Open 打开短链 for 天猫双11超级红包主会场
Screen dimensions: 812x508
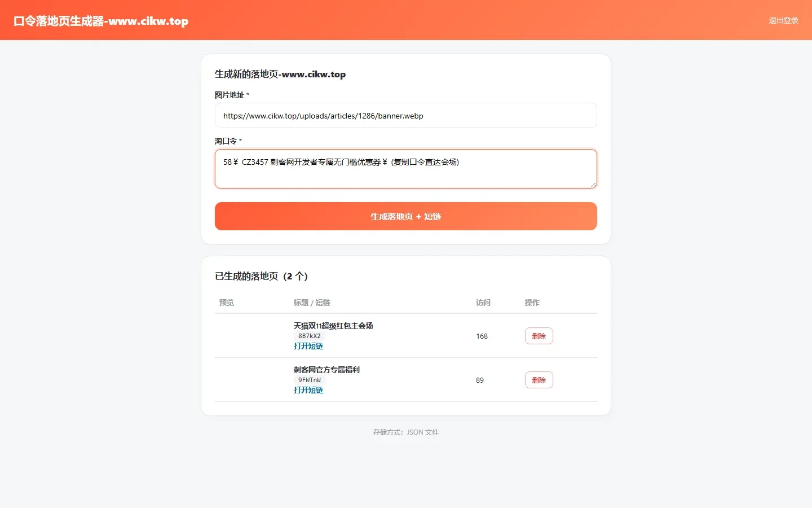pos(308,346)
